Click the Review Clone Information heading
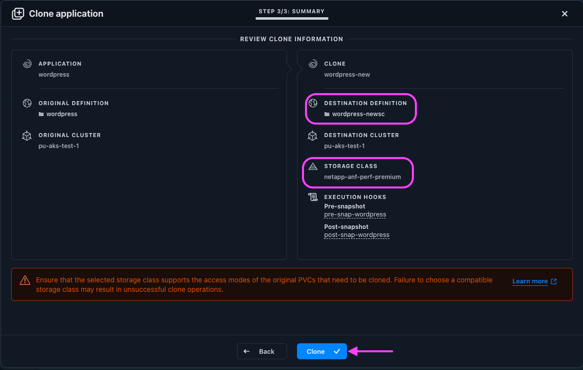Screen dimensions: 583x370 tap(292, 39)
